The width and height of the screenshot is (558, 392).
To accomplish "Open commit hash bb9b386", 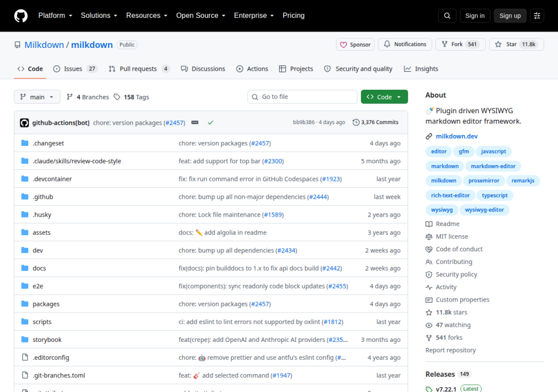I will 304,122.
